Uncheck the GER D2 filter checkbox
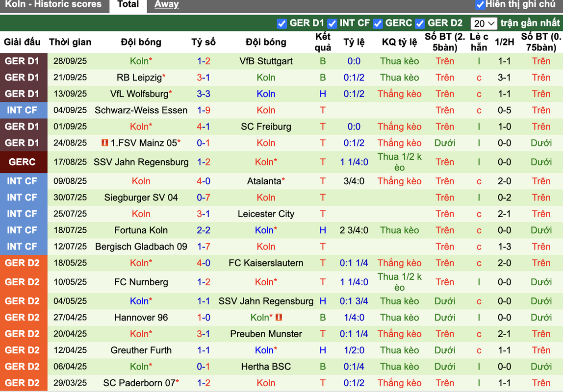The width and height of the screenshot is (563, 392). [x=420, y=24]
